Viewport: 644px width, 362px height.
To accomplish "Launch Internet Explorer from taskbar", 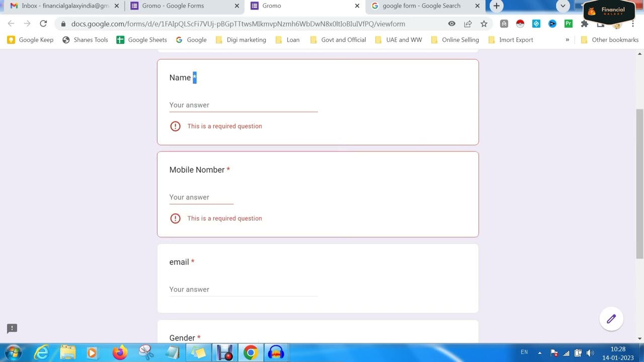I will click(41, 352).
